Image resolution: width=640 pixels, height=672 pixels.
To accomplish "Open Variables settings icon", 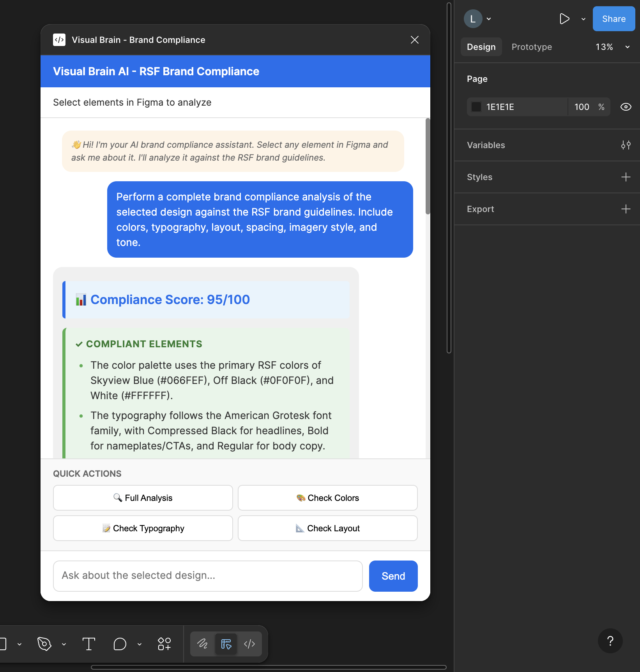I will click(x=626, y=145).
